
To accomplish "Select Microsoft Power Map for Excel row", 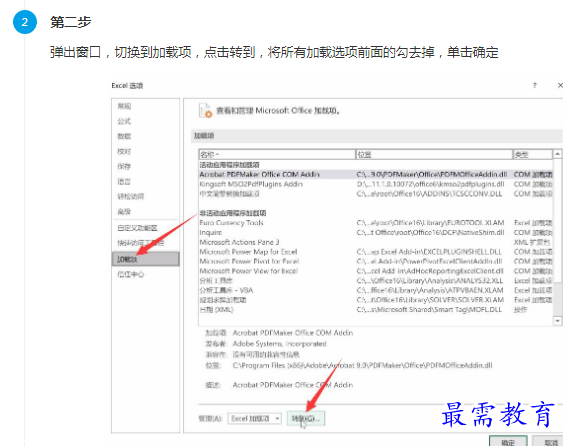I will 376,252.
